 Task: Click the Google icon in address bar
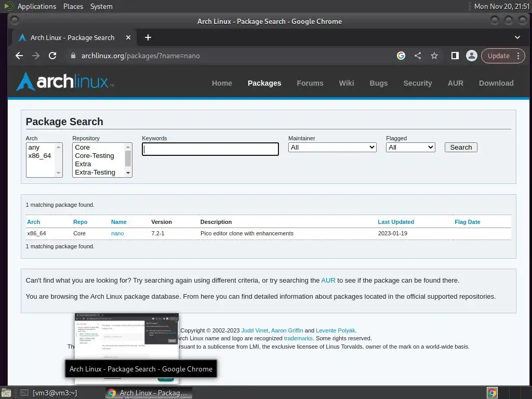pyautogui.click(x=401, y=56)
